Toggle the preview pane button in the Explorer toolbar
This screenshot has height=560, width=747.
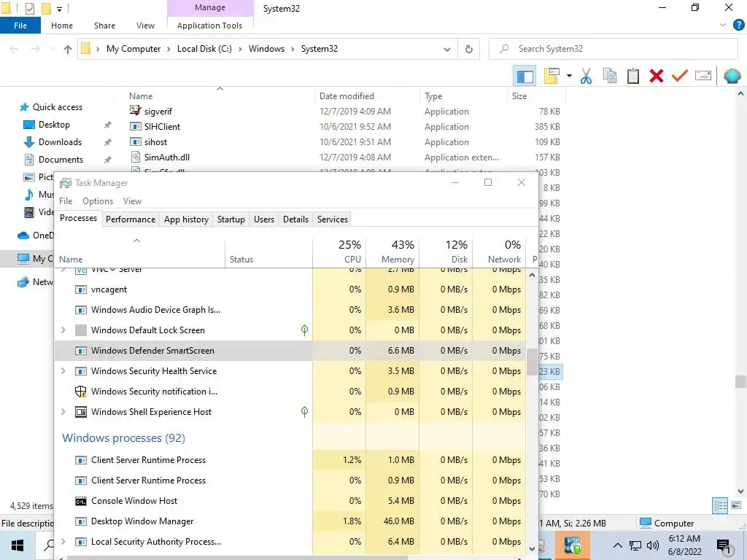click(525, 76)
